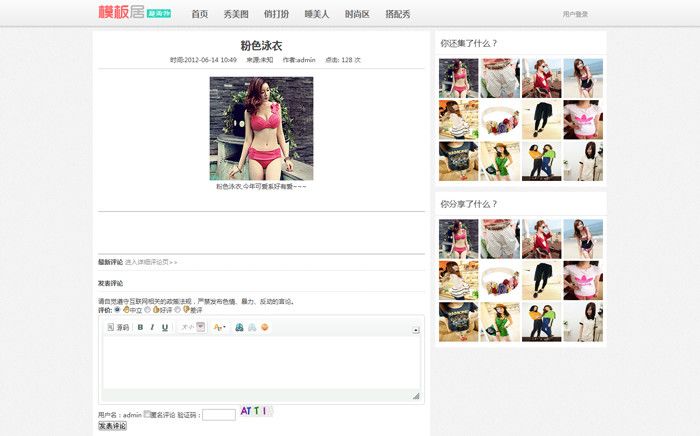The width and height of the screenshot is (700, 436).
Task: Toggle italic formatting in comment editor
Action: pos(152,327)
